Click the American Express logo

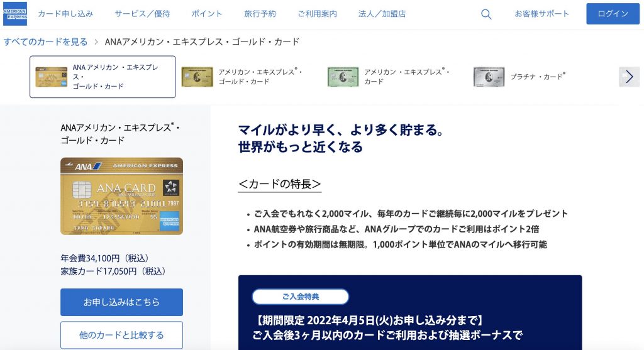[x=15, y=14]
